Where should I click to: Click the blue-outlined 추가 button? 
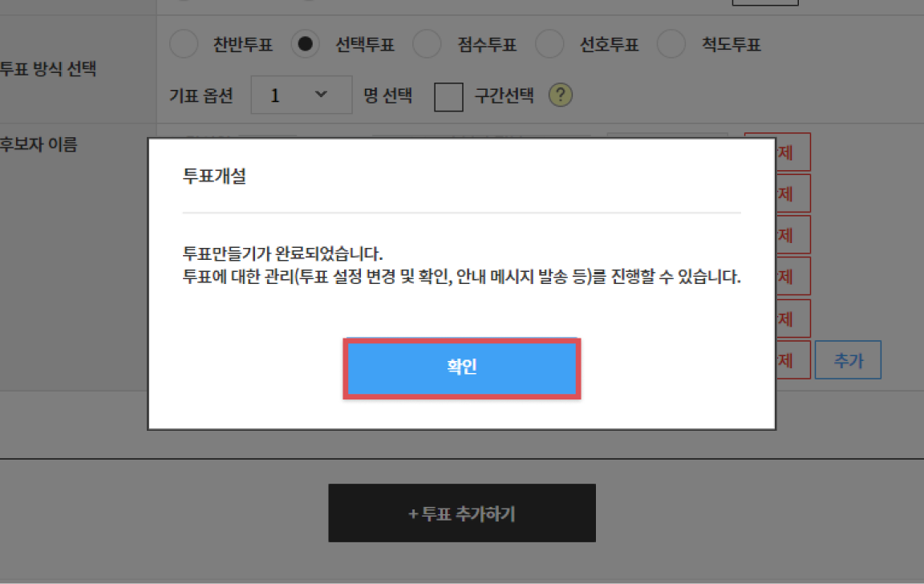click(848, 360)
